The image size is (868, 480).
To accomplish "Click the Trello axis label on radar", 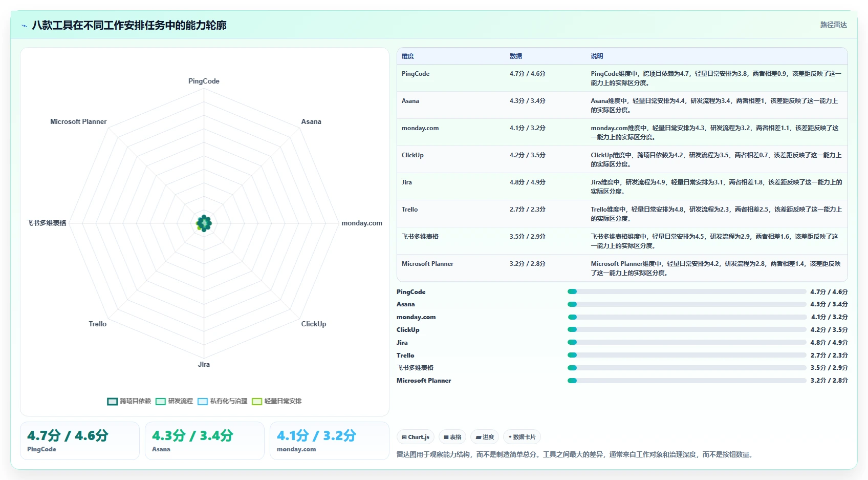I will pos(98,324).
